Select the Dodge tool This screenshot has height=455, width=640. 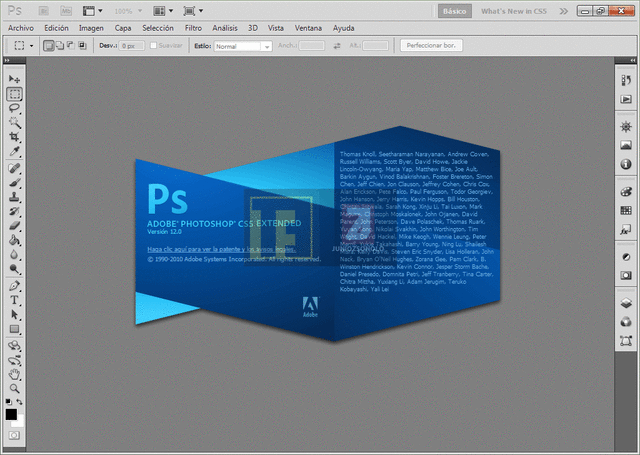14,269
